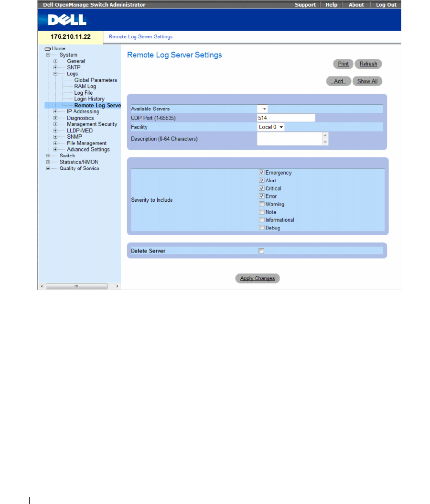Click the Dell logo
Image resolution: width=430 pixels, height=504 pixels.
[x=67, y=20]
